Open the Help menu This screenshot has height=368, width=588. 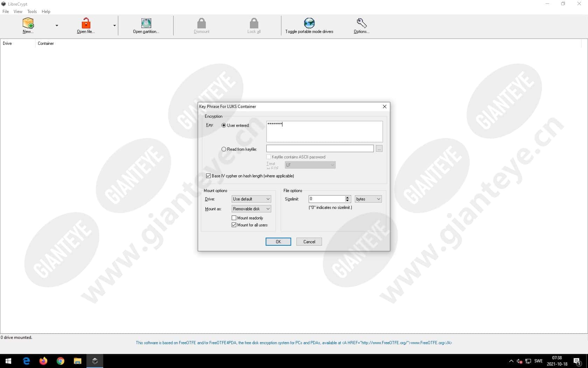46,12
